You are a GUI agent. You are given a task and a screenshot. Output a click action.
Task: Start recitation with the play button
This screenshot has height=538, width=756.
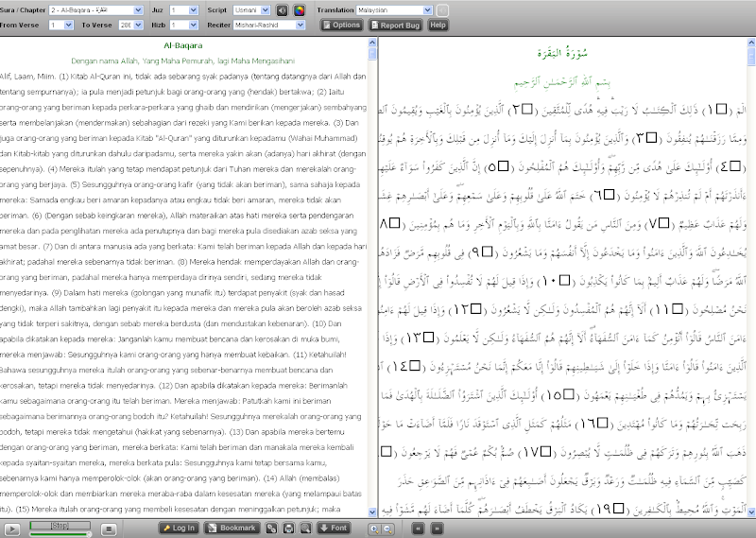(x=11, y=529)
